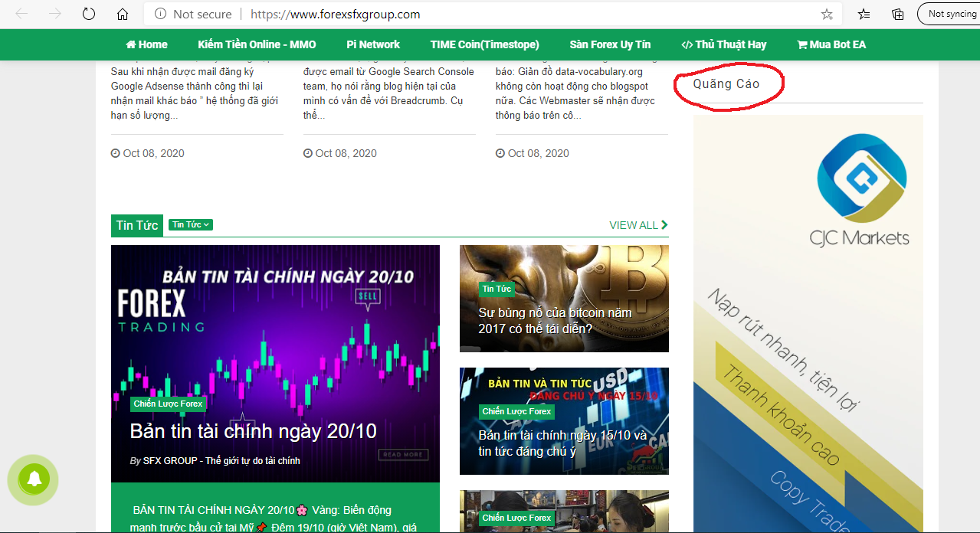
Task: Click the Google Adsense article excerpt text
Action: click(x=195, y=93)
